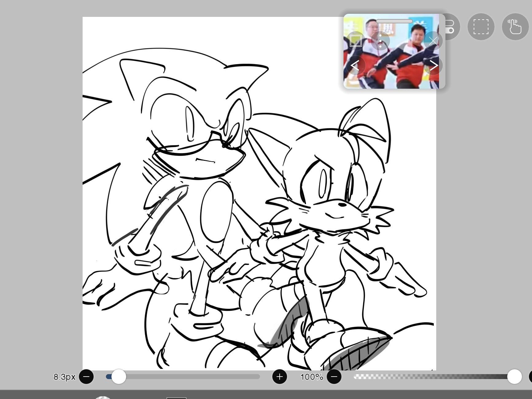The image size is (532, 399).
Task: Increase brush thickness with plus button
Action: tap(280, 377)
